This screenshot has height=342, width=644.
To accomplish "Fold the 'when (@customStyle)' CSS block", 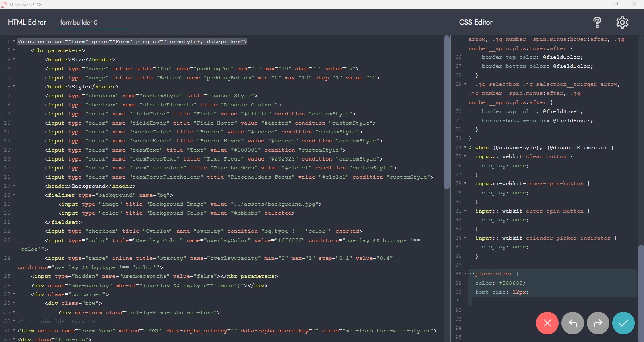I will (x=465, y=148).
